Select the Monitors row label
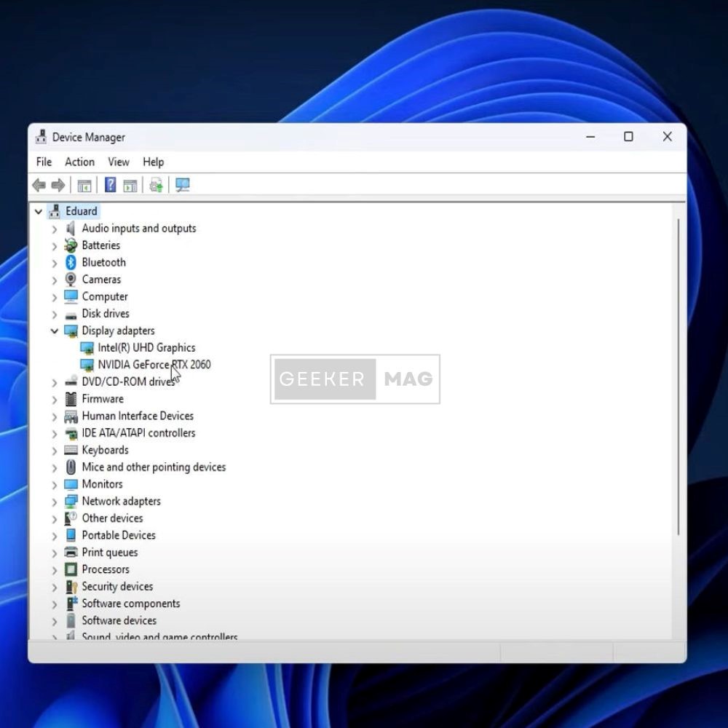Screen dimensions: 728x728 pos(102,484)
